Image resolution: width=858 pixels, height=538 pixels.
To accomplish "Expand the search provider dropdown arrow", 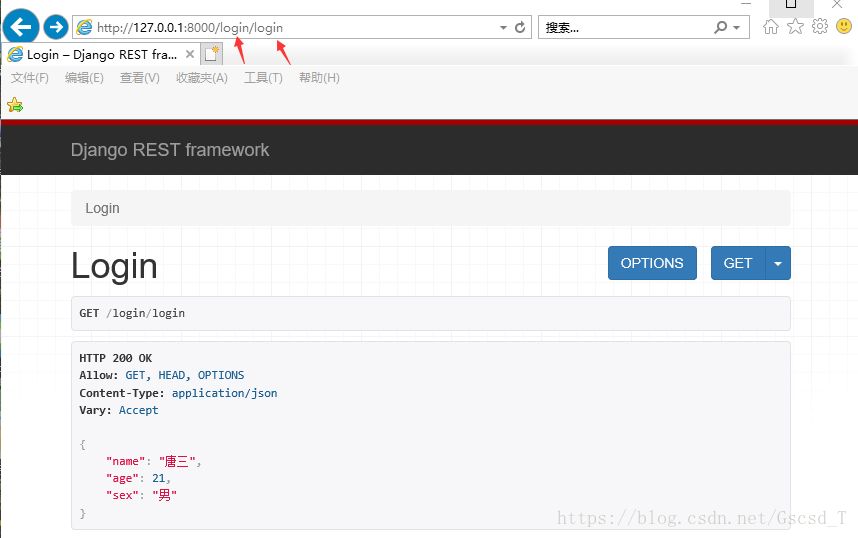I will point(737,27).
